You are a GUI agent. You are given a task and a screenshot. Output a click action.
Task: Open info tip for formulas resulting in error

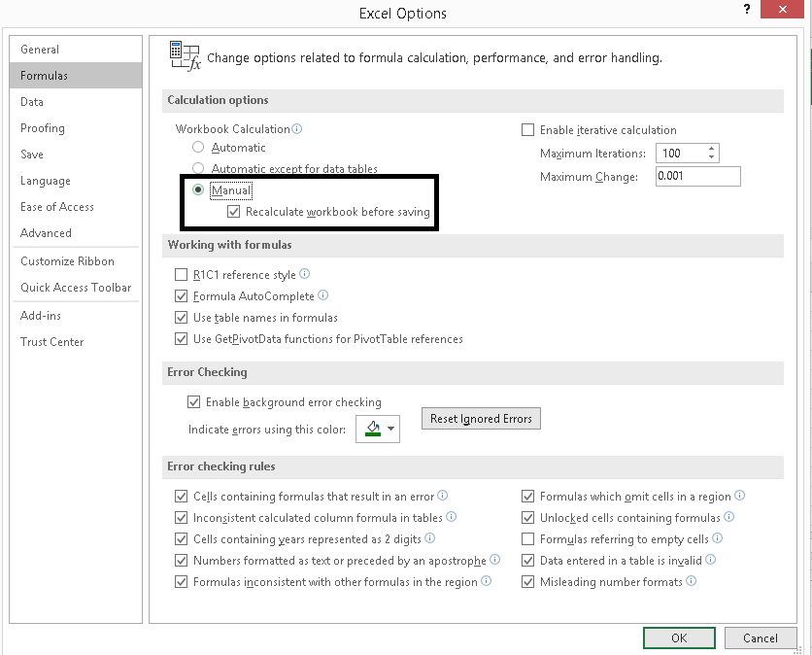(x=442, y=496)
